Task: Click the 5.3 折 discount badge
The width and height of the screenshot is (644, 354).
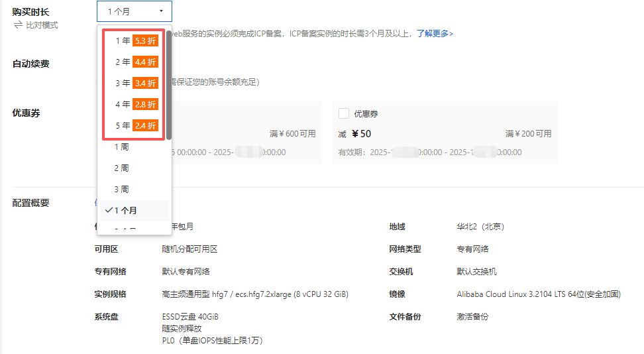Action: (x=145, y=41)
